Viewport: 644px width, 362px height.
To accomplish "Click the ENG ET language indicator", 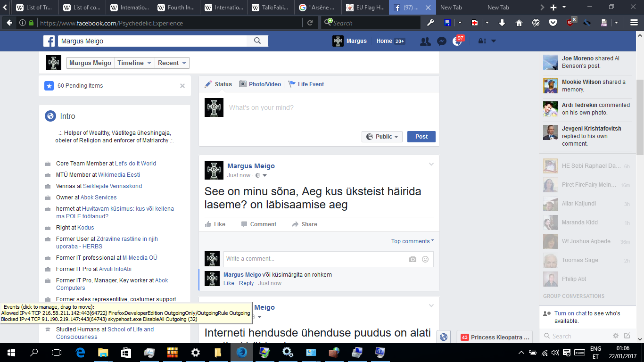I will coord(595,352).
